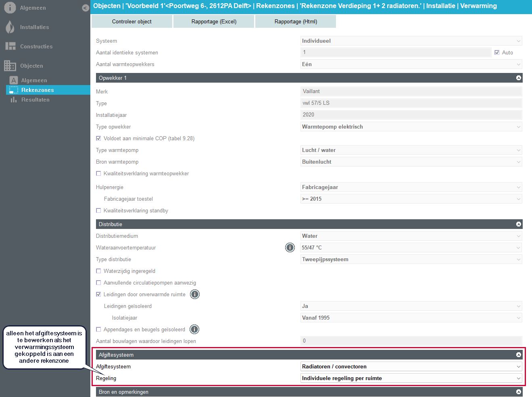The height and width of the screenshot is (397, 532).
Task: Click the Objecten building icon
Action: [10, 66]
